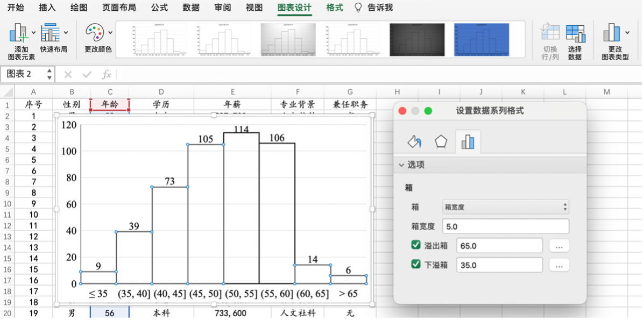Screen dimensions: 644x320
Task: Open the 箱宽度 bin type dropdown
Action: point(505,207)
